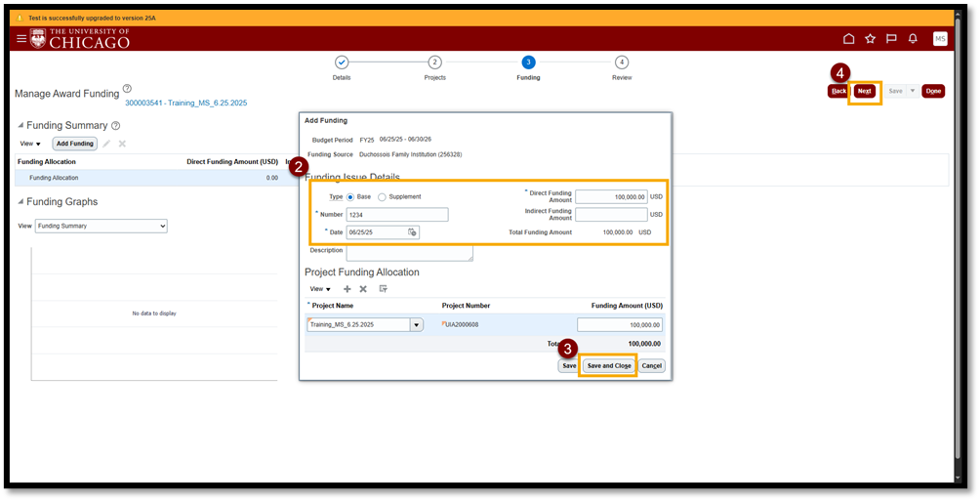Open the hamburger navigation menu

[21, 38]
